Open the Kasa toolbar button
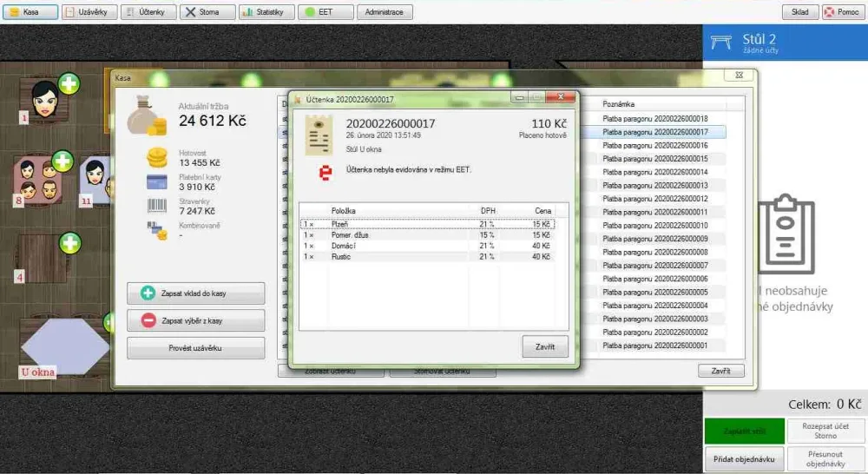Screen dimensions: 868x474 pyautogui.click(x=30, y=11)
